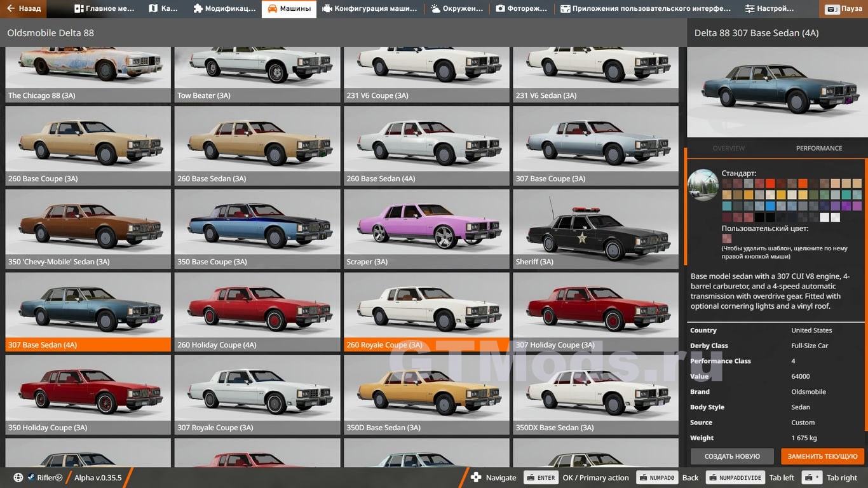Screen dimensions: 868x488
Task: Click the Tab left label
Action: 782,478
